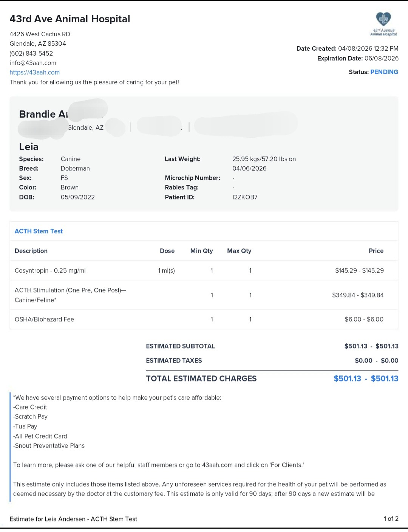Click the total estimated charges amount in blue
The image size is (408, 532).
point(366,378)
